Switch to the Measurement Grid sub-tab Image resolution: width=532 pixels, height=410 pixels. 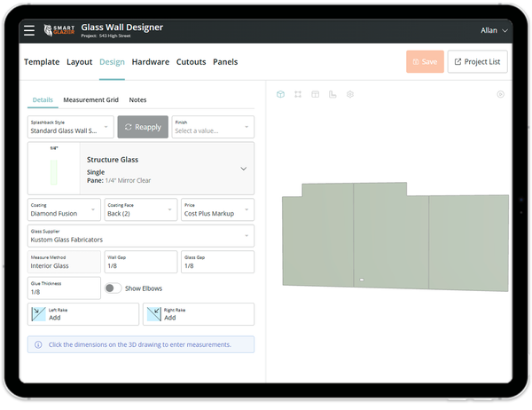point(91,100)
